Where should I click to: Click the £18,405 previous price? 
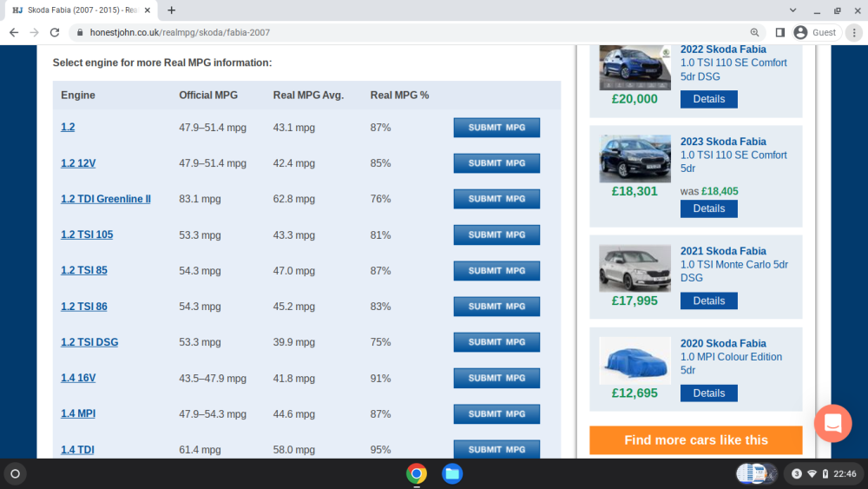coord(720,191)
